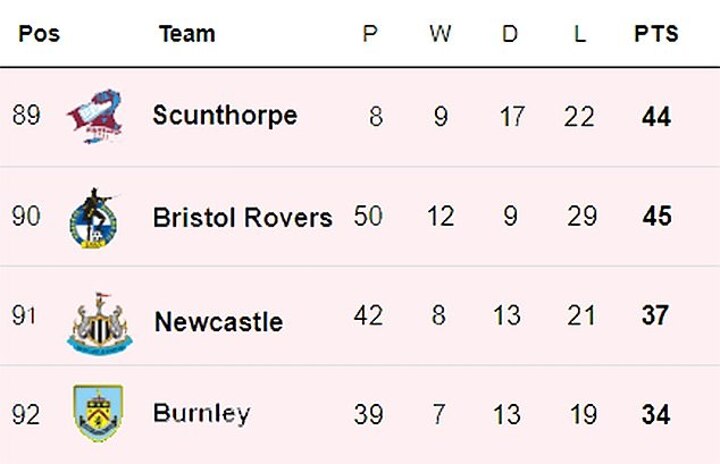Viewport: 720px width, 464px height.
Task: Click Burnley's 34 points value
Action: [x=656, y=414]
